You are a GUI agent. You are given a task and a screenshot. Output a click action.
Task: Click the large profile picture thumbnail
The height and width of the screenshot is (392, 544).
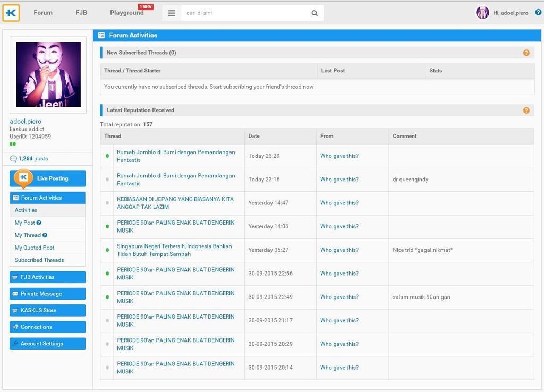point(48,75)
